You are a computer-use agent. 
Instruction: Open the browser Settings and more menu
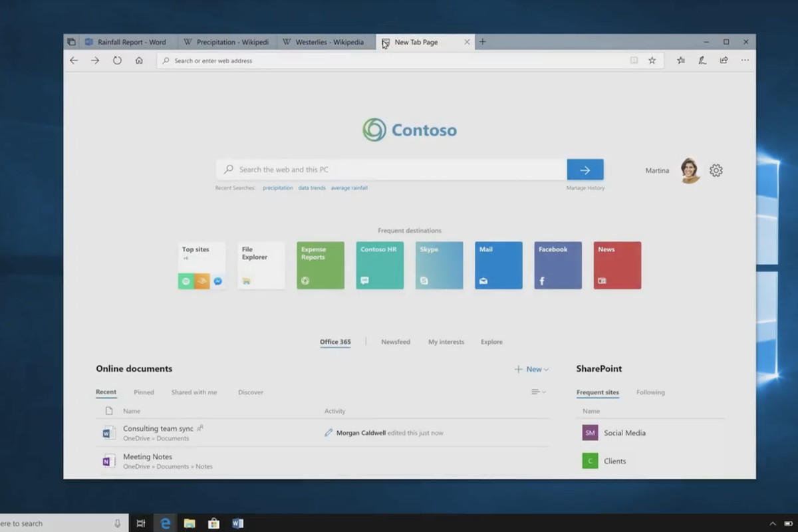745,61
